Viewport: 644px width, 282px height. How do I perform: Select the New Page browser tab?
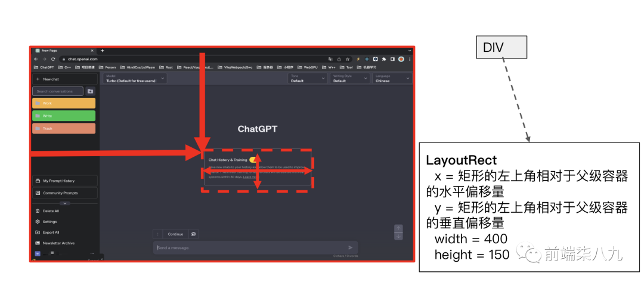pyautogui.click(x=64, y=51)
